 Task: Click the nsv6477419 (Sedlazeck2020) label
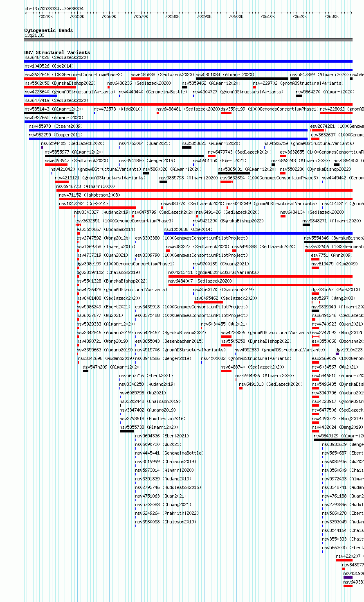(x=56, y=100)
